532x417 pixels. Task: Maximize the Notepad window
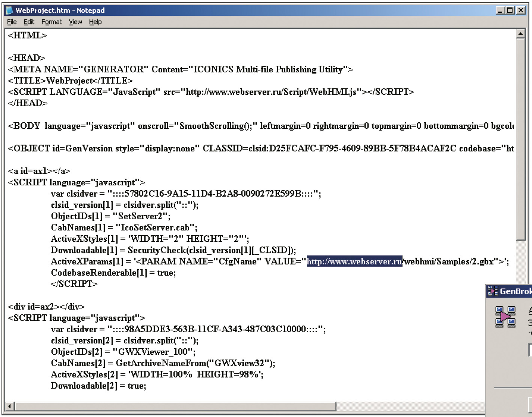[510, 11]
